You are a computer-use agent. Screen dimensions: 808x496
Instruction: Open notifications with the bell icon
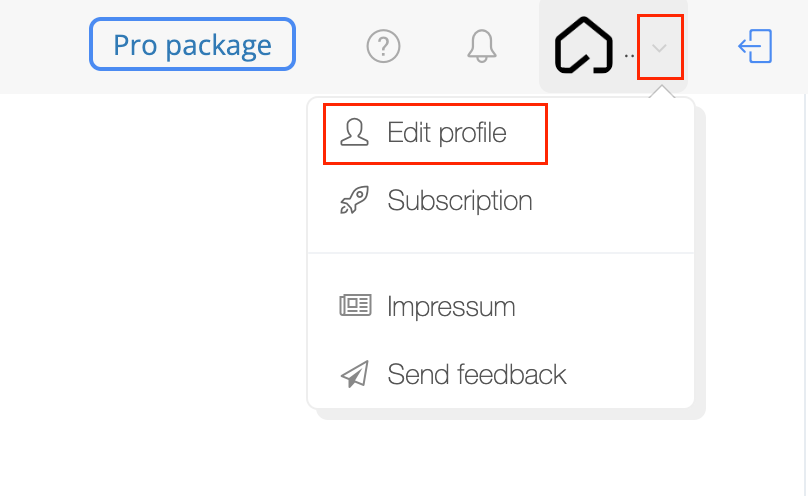482,46
